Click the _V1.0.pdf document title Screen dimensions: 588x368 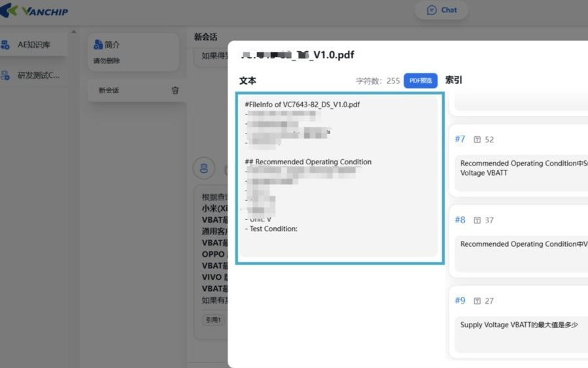pyautogui.click(x=298, y=55)
